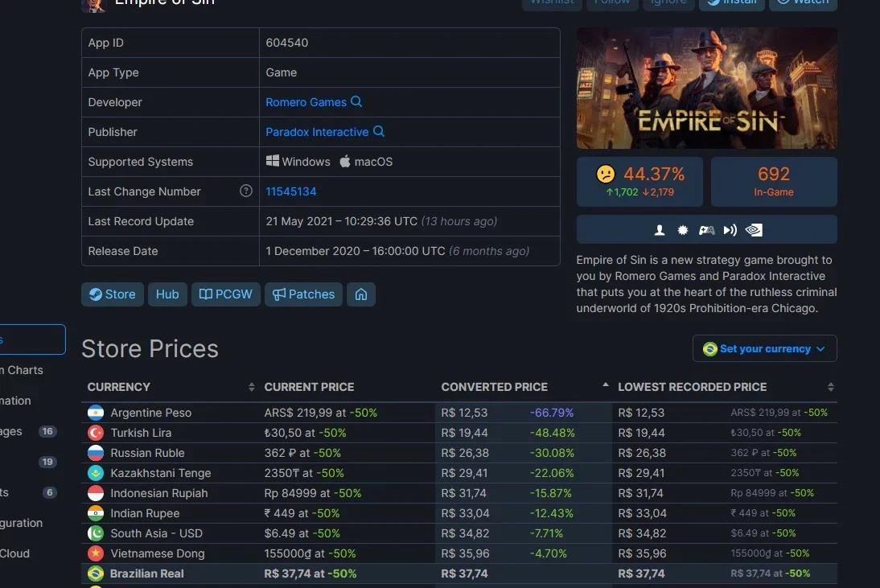880x588 pixels.
Task: Open the home website icon button
Action: click(x=361, y=294)
